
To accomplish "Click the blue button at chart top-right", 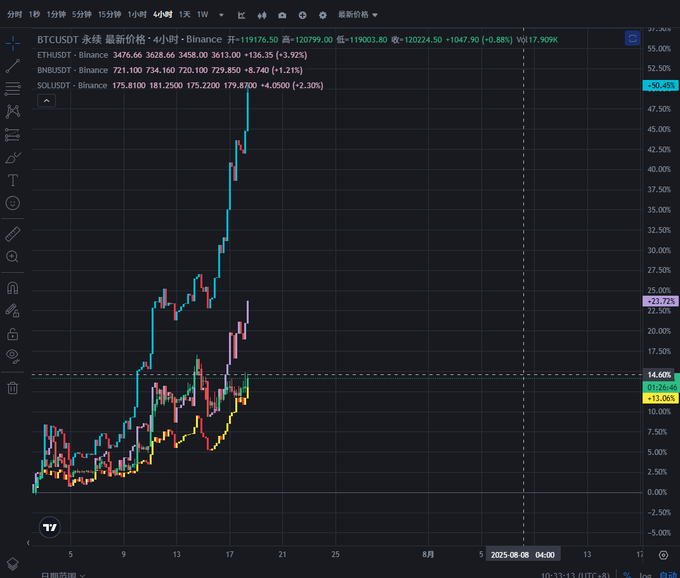I will pyautogui.click(x=632, y=39).
